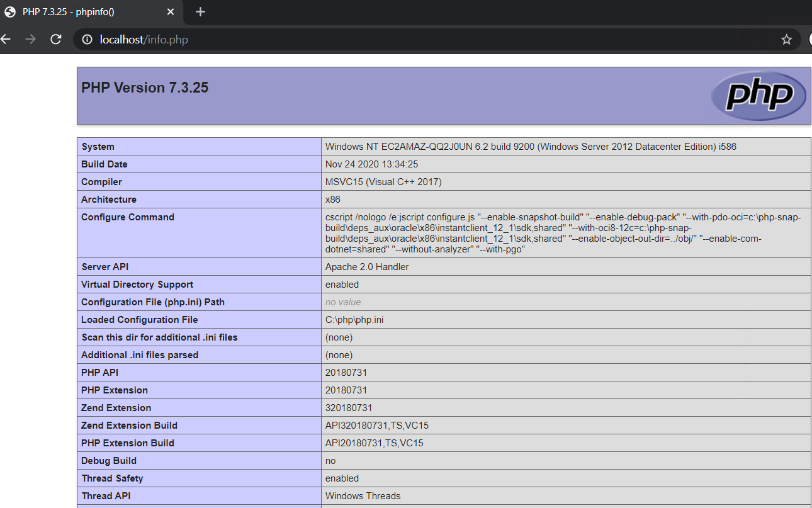
Task: Click the Zend Extension Build label
Action: coord(129,426)
